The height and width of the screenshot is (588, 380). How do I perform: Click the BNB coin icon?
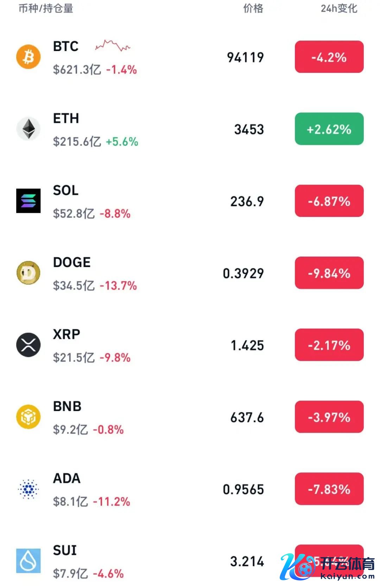coord(28,417)
